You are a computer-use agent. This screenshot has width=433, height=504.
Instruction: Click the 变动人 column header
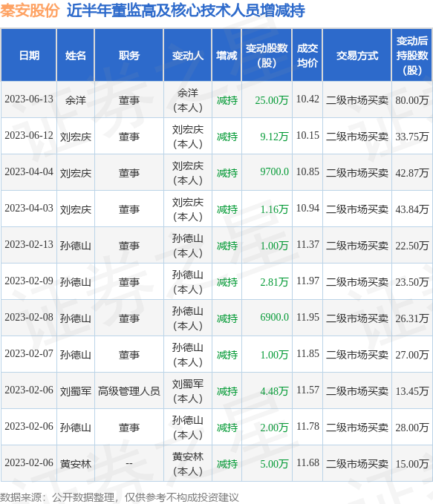(188, 55)
